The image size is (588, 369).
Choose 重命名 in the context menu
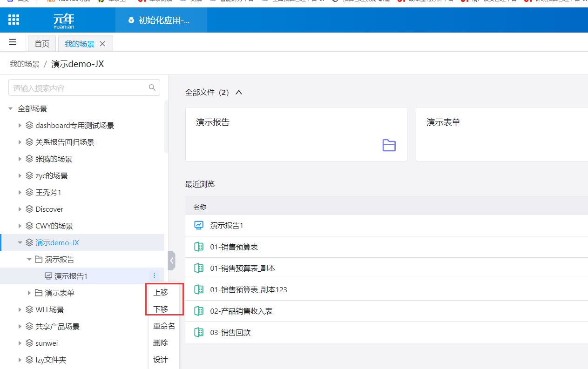coord(164,326)
